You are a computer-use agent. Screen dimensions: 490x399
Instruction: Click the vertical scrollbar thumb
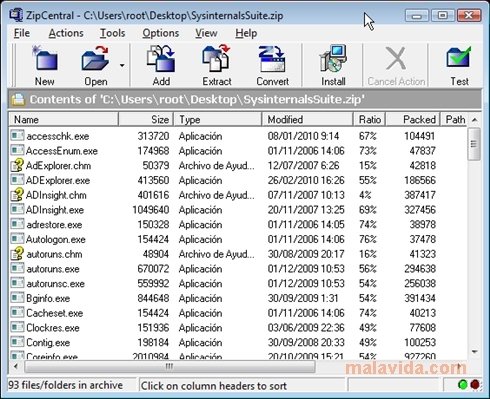click(x=474, y=144)
